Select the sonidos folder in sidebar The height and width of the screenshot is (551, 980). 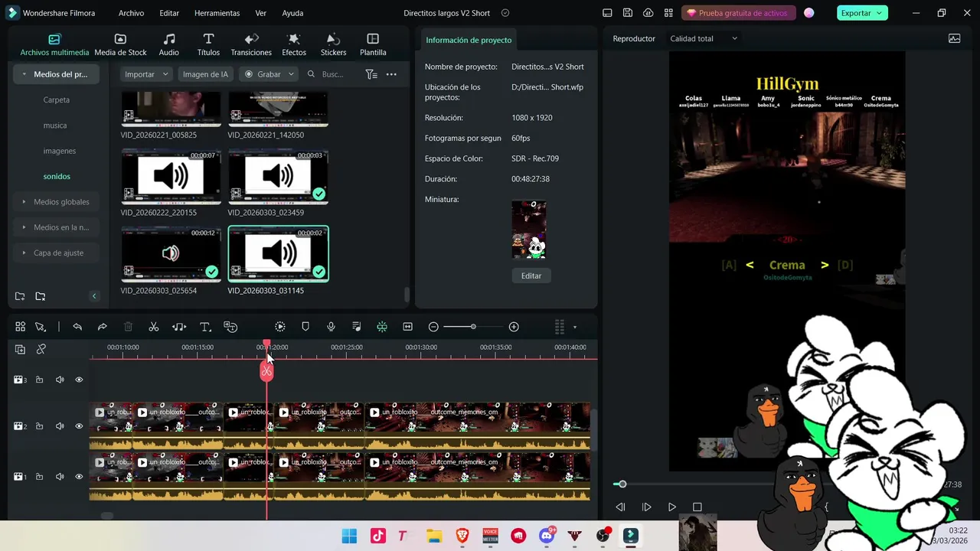pyautogui.click(x=57, y=176)
